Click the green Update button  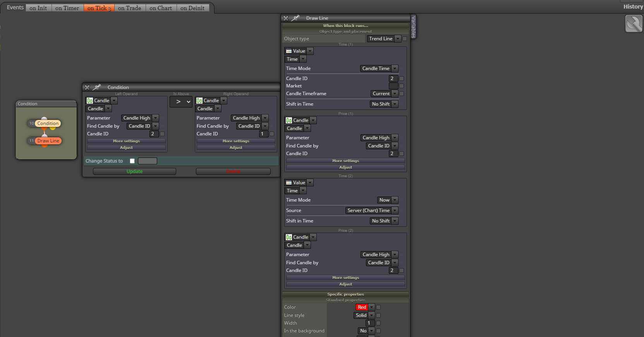click(x=134, y=171)
